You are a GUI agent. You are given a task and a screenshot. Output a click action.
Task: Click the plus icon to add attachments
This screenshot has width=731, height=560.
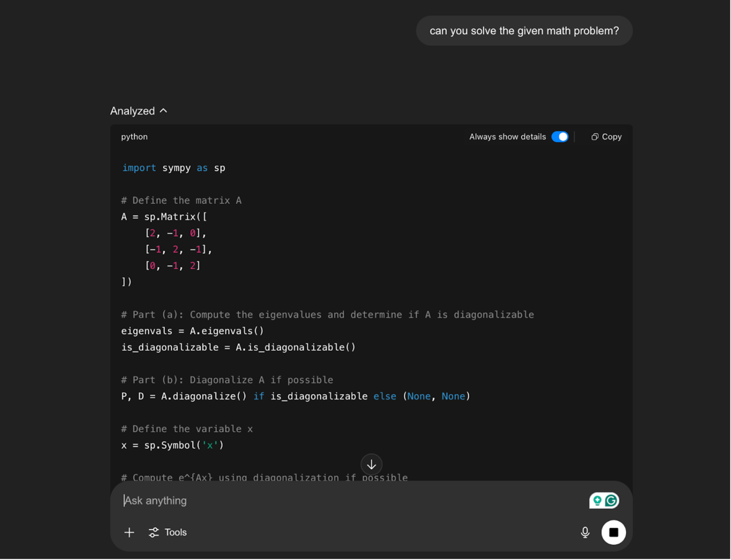point(129,532)
